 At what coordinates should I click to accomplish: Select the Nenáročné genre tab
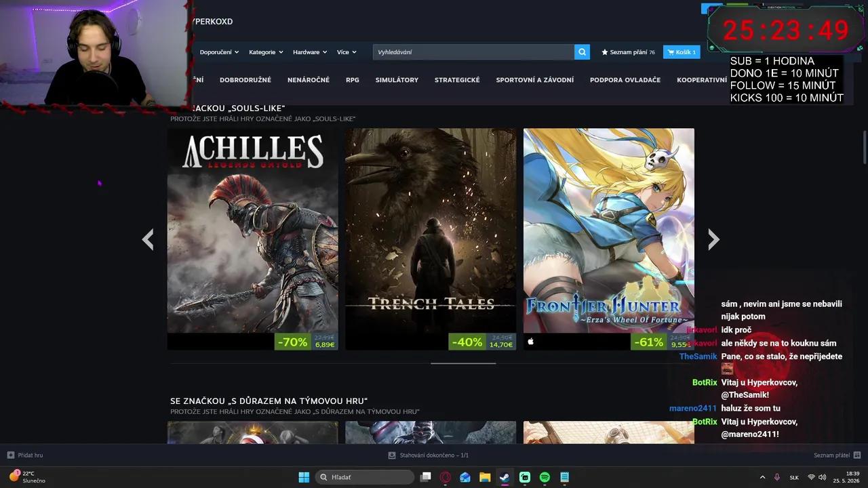[x=309, y=80]
